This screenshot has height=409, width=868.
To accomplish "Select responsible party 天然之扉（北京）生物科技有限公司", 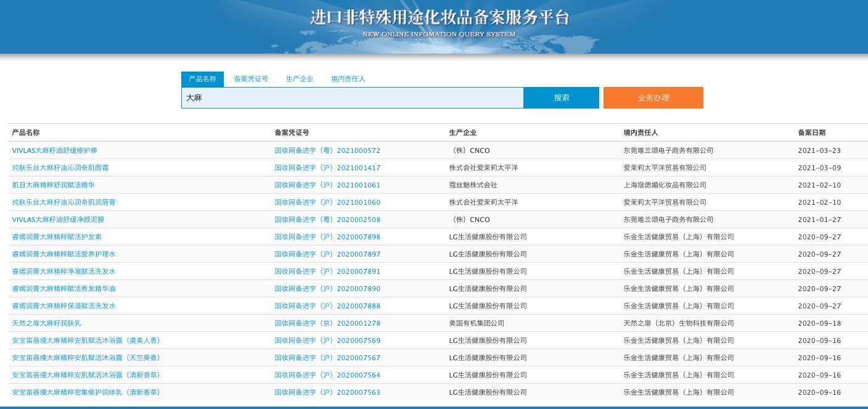I will 679,323.
